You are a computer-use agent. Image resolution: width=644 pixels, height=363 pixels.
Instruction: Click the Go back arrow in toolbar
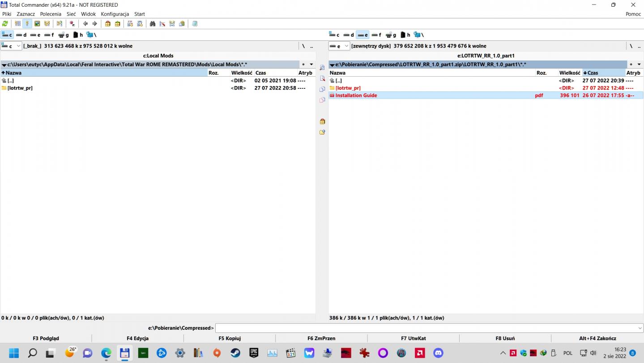point(85,24)
